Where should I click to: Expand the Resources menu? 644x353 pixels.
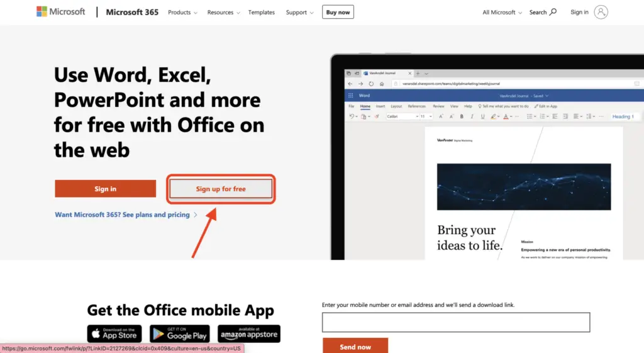pyautogui.click(x=223, y=13)
